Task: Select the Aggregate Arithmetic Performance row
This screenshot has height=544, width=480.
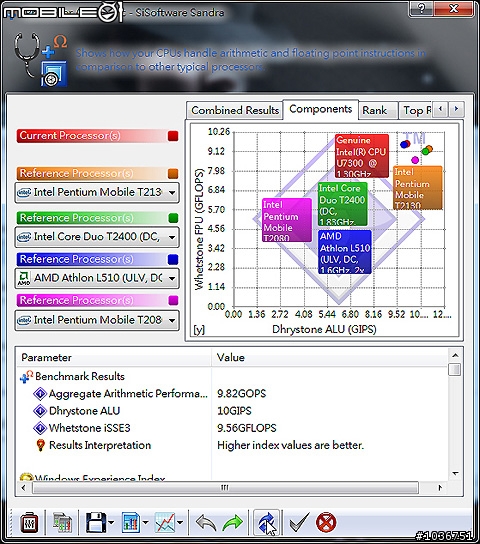Action: tap(232, 394)
